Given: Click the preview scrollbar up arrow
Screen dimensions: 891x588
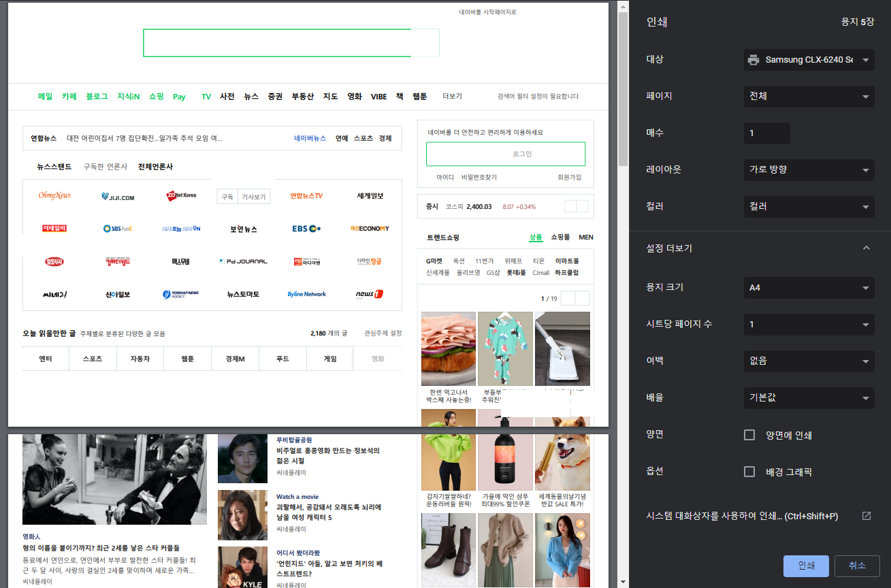Looking at the screenshot, I should click(x=623, y=6).
